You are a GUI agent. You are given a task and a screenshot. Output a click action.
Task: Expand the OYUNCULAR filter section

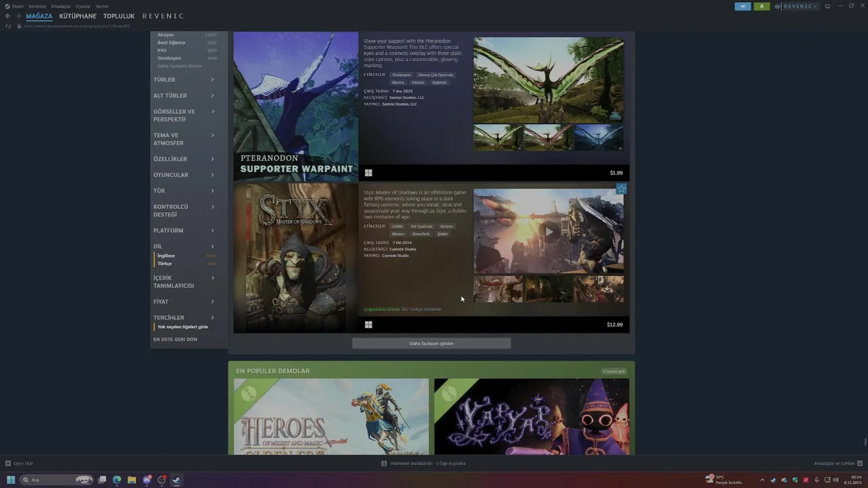tap(184, 175)
